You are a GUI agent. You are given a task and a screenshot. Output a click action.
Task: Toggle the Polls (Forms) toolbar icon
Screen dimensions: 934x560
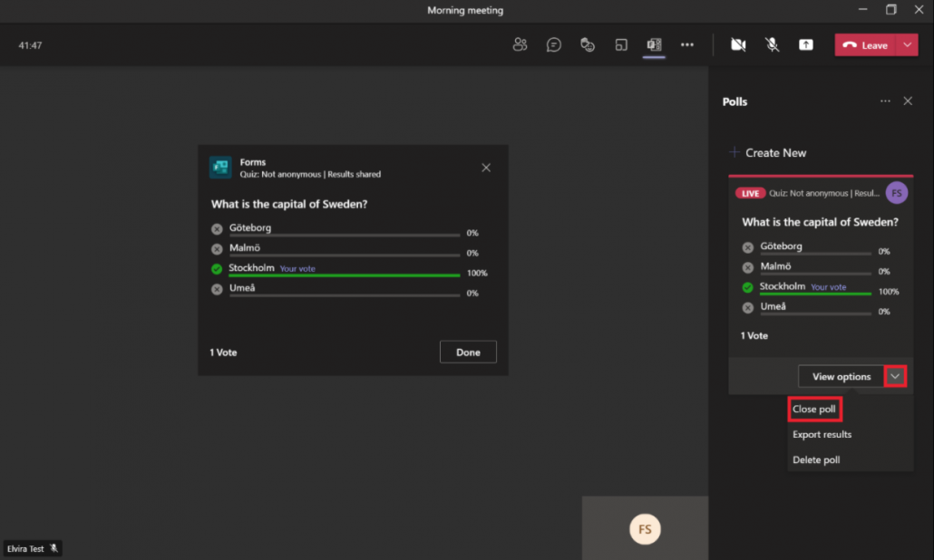click(654, 44)
